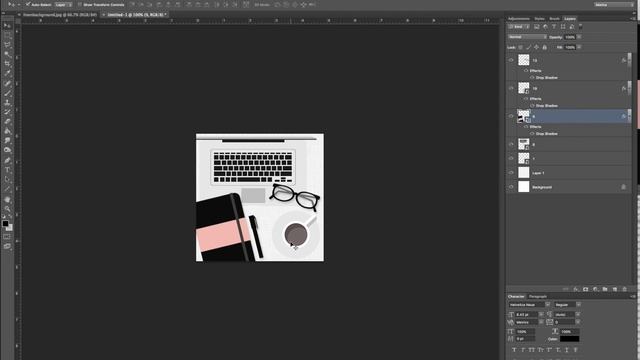Select the Zoom tool in the toolbox
The width and height of the screenshot is (640, 360).
tap(7, 209)
